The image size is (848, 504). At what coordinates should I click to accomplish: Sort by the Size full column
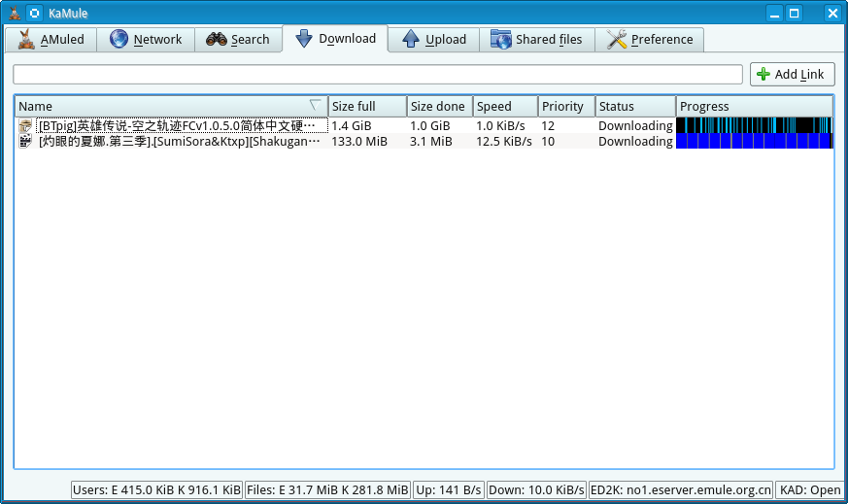click(367, 106)
